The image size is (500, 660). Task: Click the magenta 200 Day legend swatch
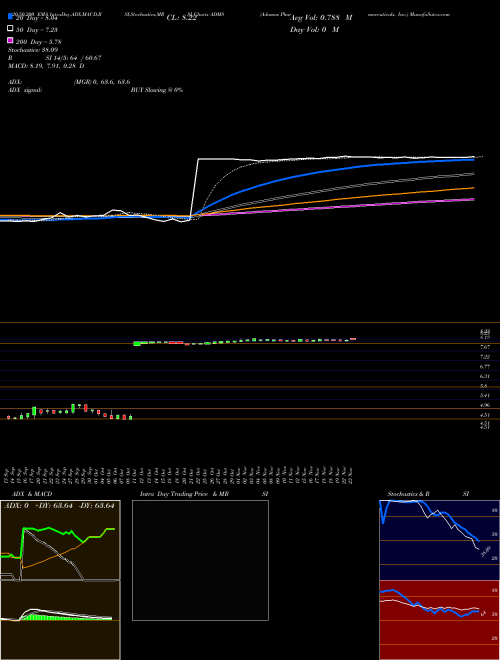pos(10,41)
